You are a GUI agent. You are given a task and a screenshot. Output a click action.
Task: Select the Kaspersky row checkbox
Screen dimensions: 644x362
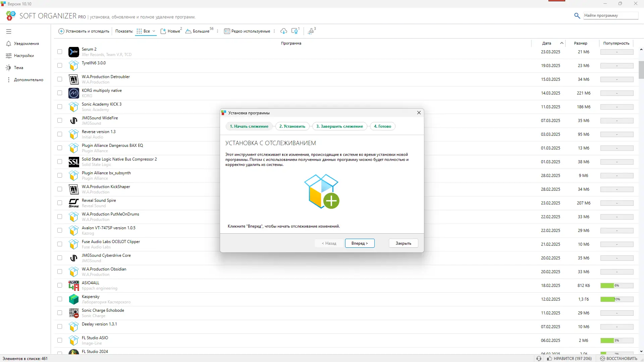[60, 299]
